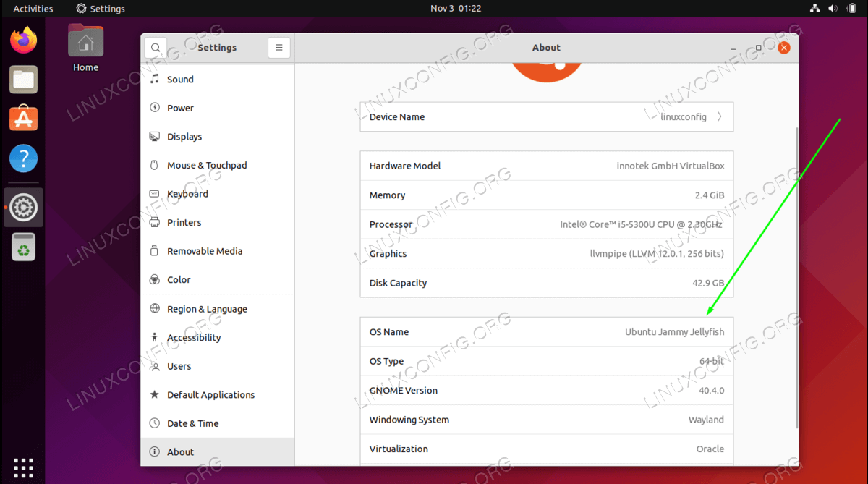Select the Keyboard icon in sidebar

(154, 194)
